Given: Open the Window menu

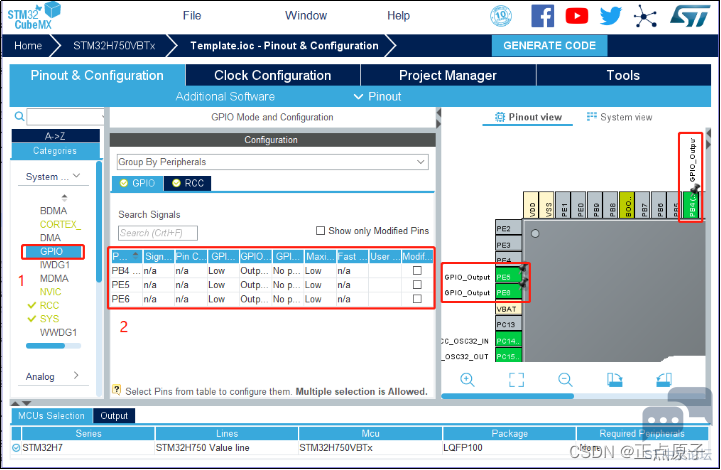Looking at the screenshot, I should [x=306, y=16].
